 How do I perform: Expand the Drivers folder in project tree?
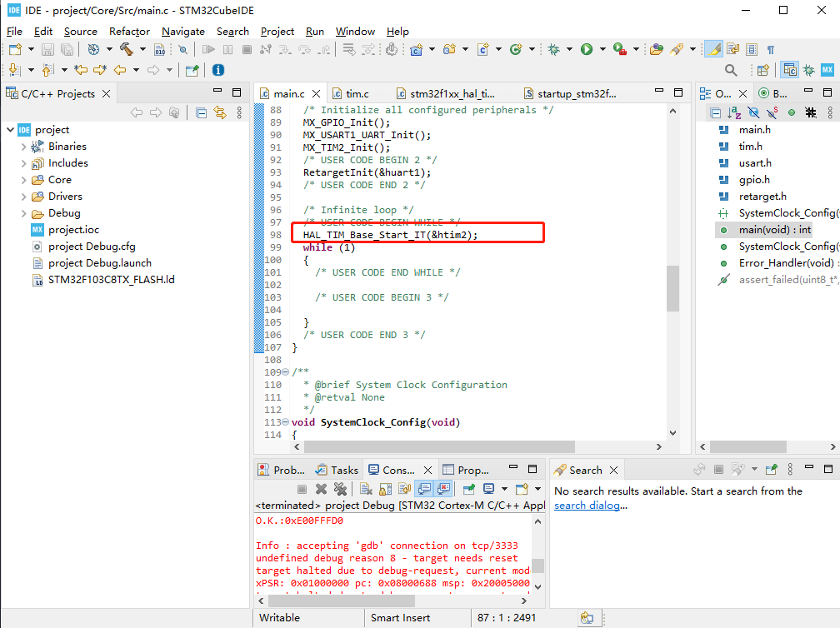23,197
